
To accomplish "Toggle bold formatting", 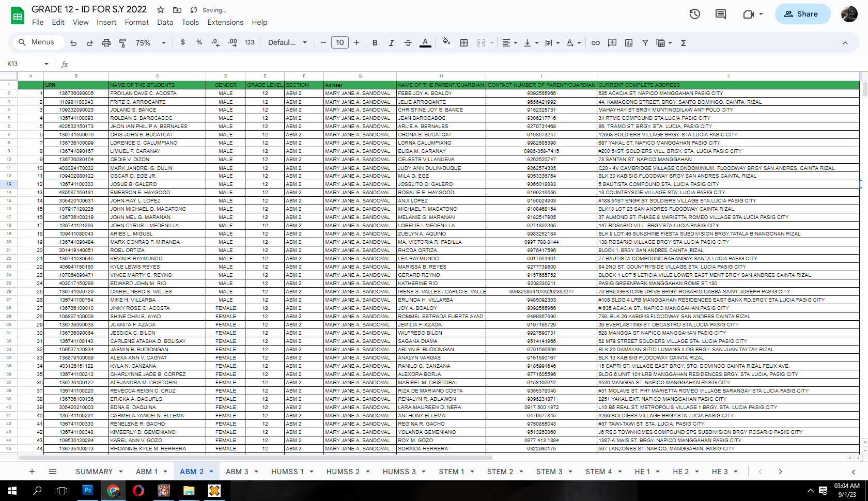I will click(x=375, y=42).
